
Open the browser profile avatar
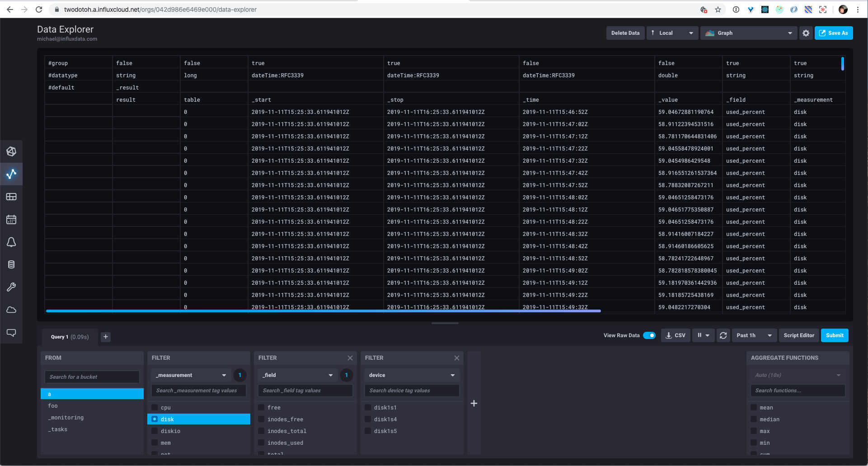coord(843,9)
